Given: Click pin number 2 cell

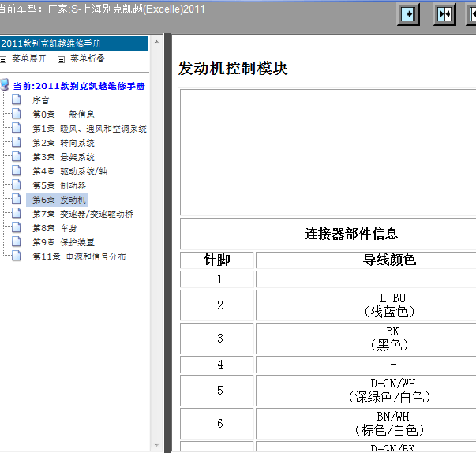Looking at the screenshot, I should 217,305.
